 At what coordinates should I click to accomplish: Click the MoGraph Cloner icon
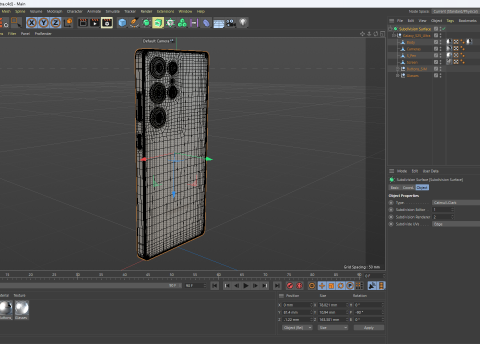[x=182, y=23]
